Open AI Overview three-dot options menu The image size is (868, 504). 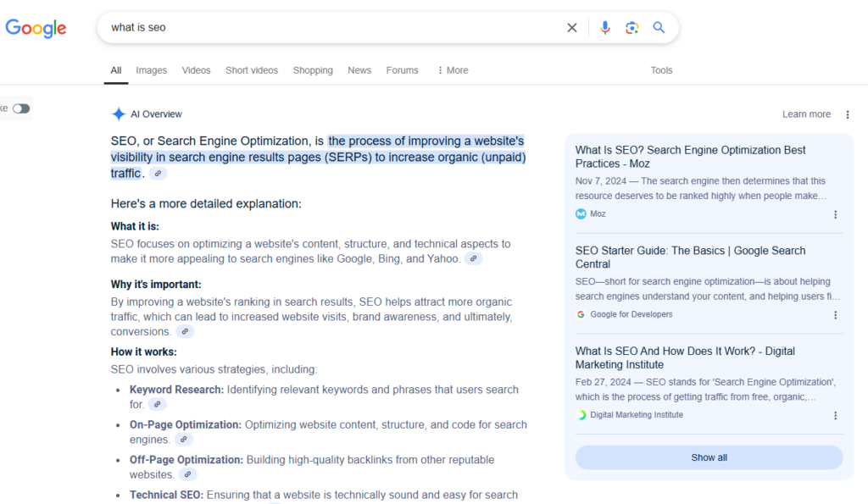tap(847, 114)
